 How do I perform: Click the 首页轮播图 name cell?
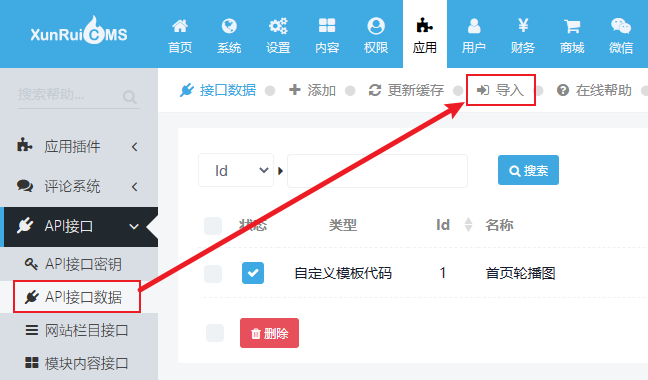point(520,273)
